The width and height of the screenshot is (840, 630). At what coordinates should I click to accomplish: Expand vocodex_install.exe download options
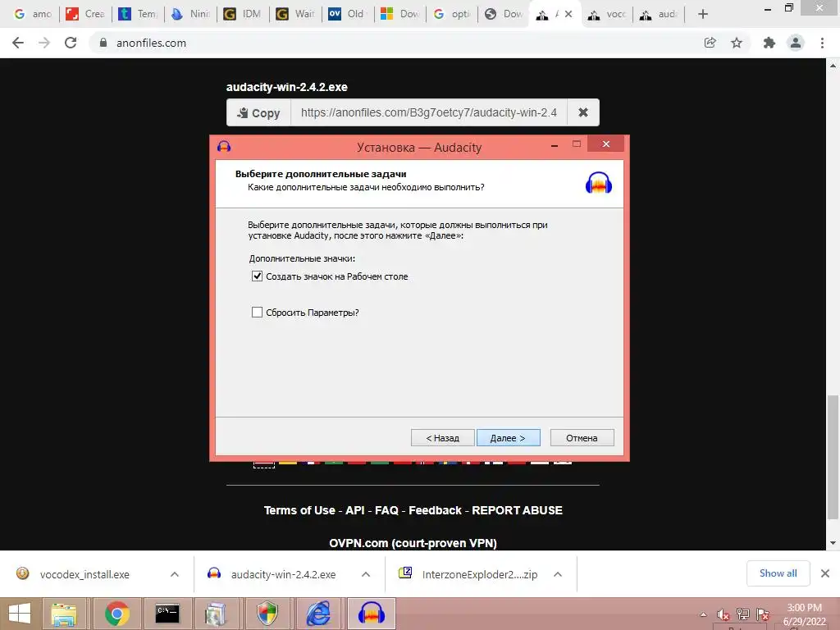pyautogui.click(x=175, y=574)
